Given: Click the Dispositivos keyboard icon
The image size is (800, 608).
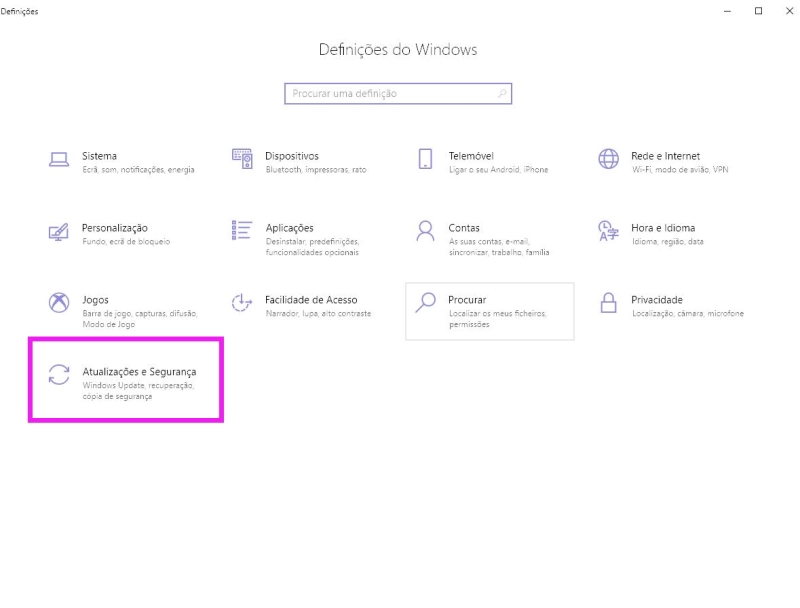Looking at the screenshot, I should (x=242, y=160).
